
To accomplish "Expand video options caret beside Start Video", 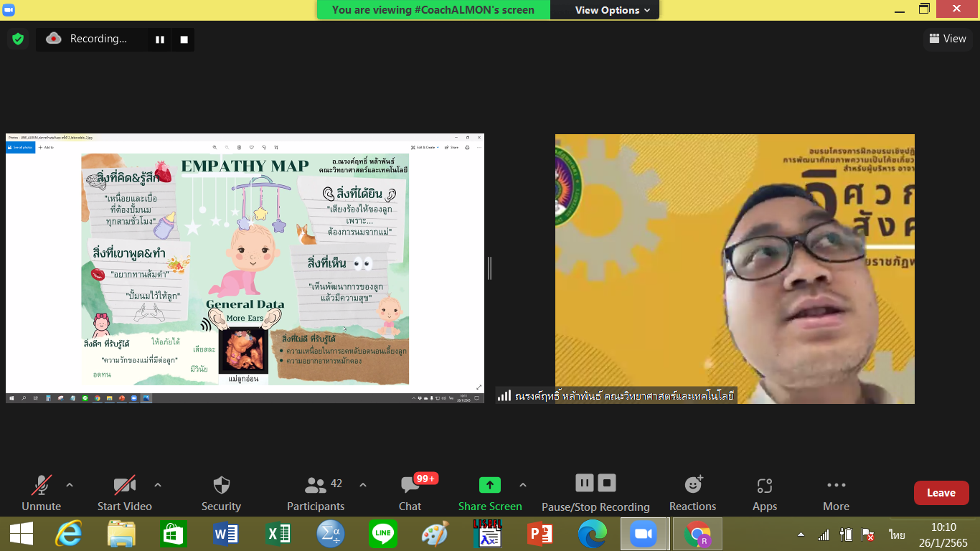I will (158, 485).
